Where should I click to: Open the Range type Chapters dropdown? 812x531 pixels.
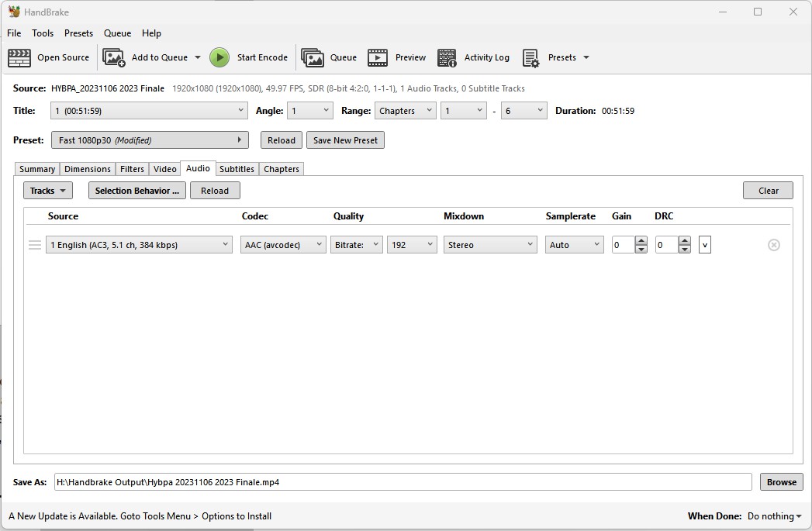tap(405, 111)
